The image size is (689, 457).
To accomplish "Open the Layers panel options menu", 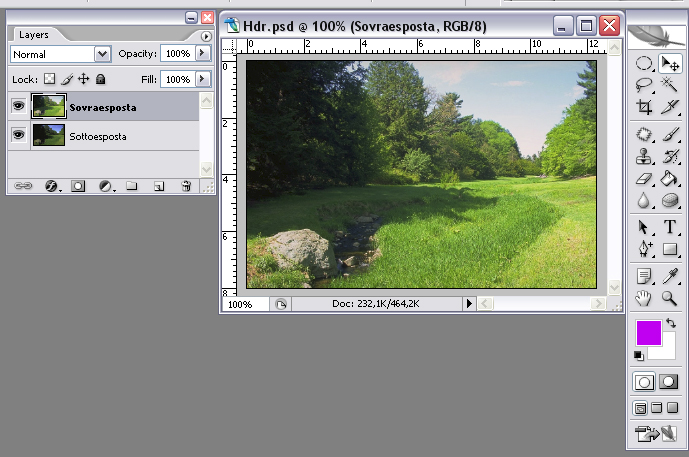I will coord(206,36).
